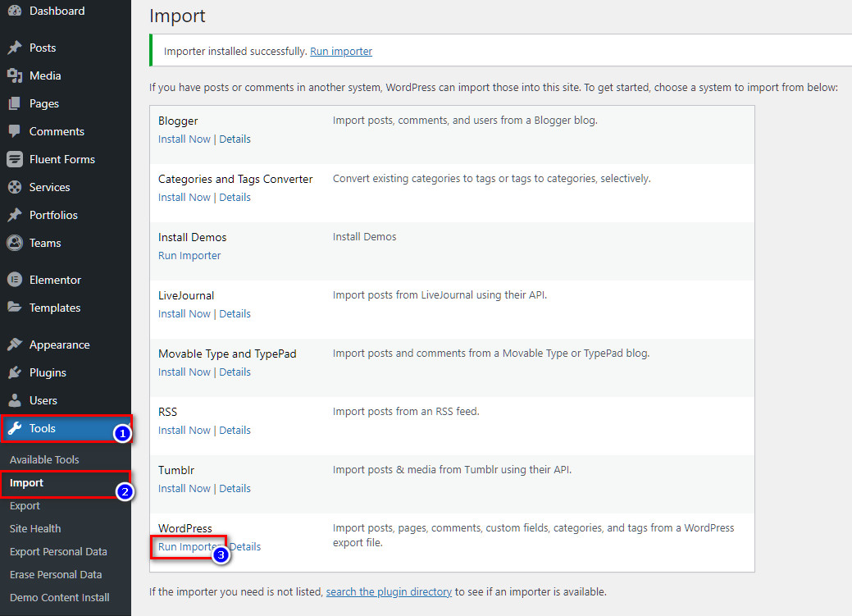The height and width of the screenshot is (616, 852).
Task: Click the Comments speech bubble icon
Action: coord(15,131)
